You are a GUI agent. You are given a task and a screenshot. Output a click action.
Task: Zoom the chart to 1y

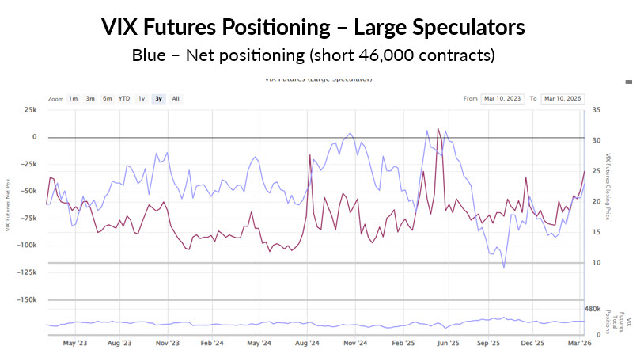tap(142, 99)
